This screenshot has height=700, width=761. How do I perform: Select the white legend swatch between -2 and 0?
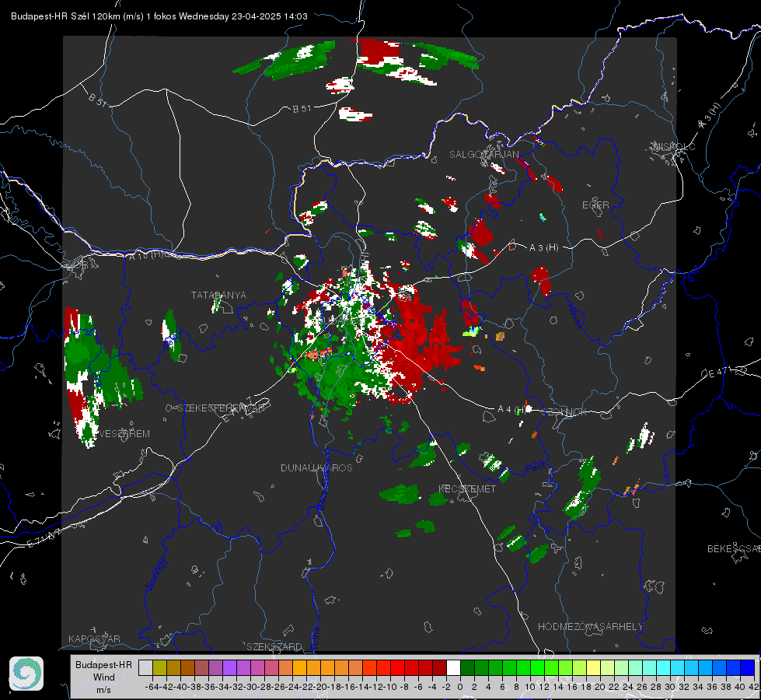pyautogui.click(x=453, y=668)
